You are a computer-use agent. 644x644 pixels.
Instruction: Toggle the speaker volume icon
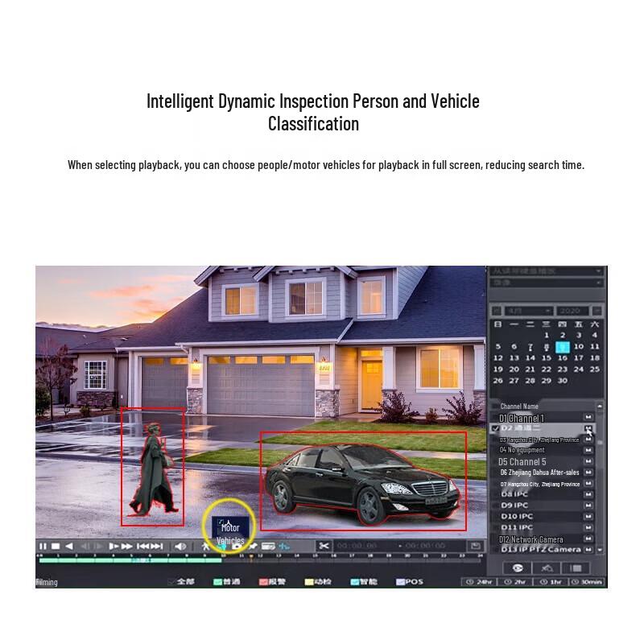point(180,547)
